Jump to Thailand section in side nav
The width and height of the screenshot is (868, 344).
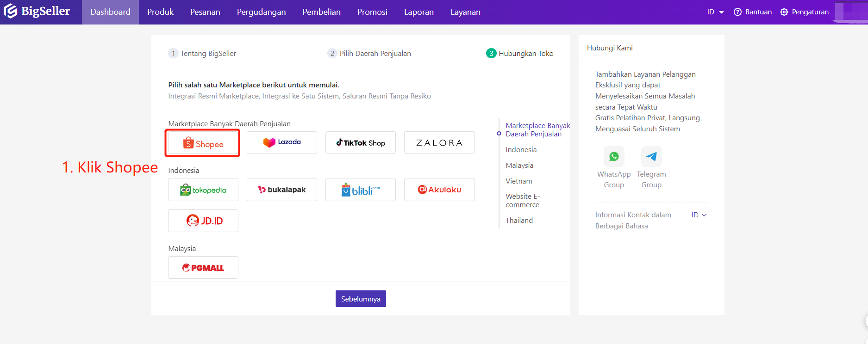click(x=519, y=221)
